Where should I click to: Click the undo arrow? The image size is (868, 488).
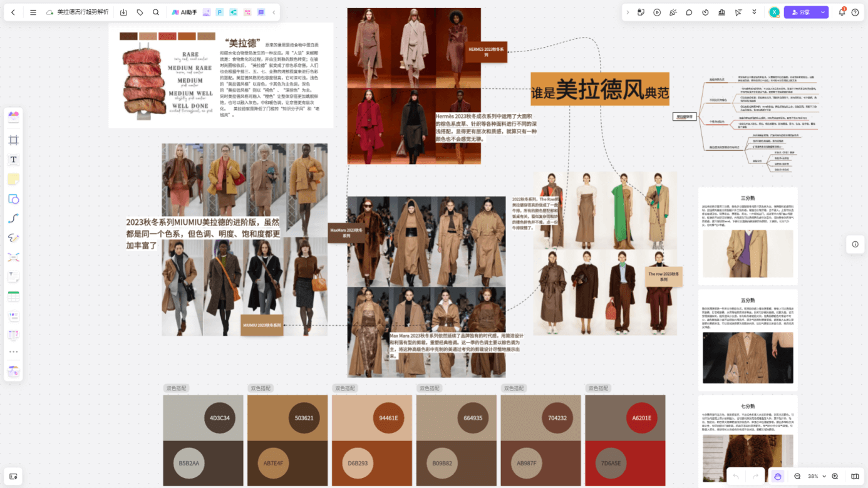pos(736,477)
